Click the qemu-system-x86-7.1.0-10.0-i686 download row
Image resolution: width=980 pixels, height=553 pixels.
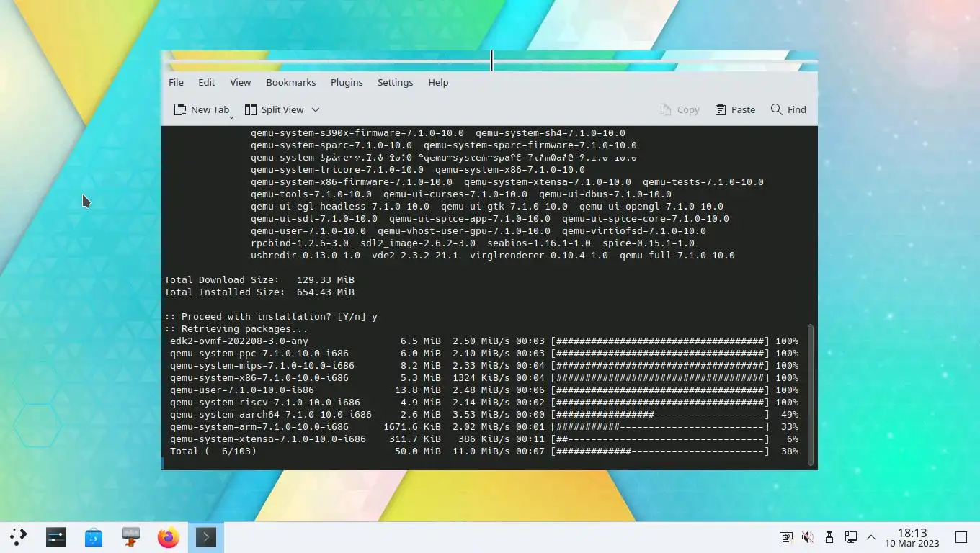pos(484,377)
